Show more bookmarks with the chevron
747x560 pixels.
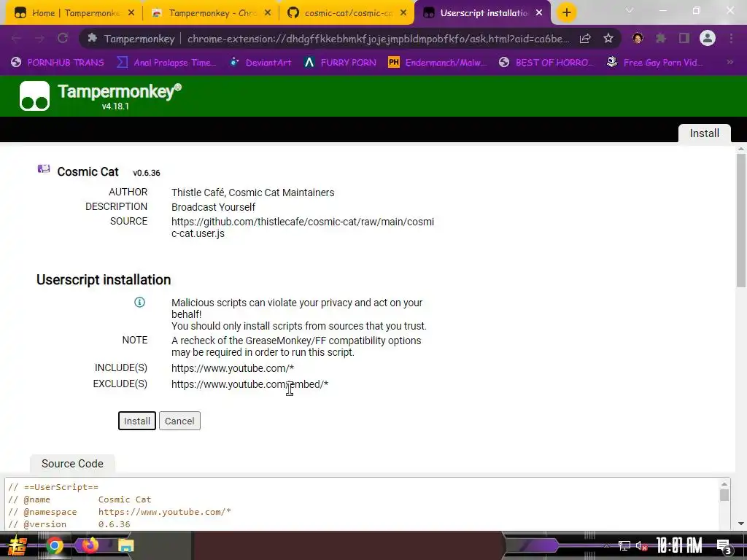coord(729,62)
